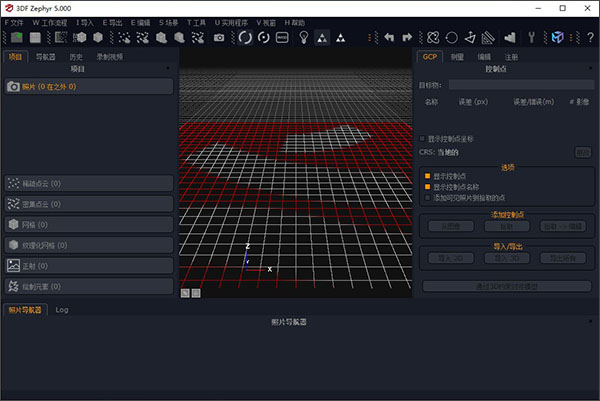The width and height of the screenshot is (600, 401).
Task: Expand the 网格 (0) section
Action: (x=89, y=225)
